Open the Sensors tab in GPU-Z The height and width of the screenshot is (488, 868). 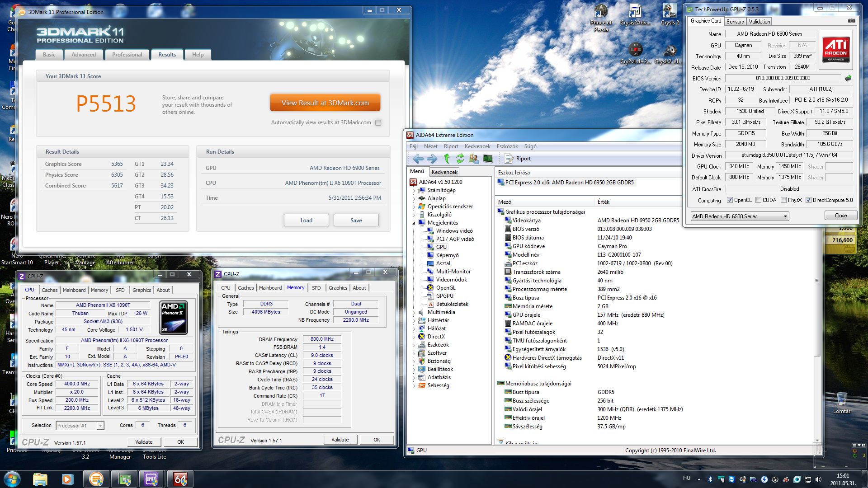tap(735, 22)
